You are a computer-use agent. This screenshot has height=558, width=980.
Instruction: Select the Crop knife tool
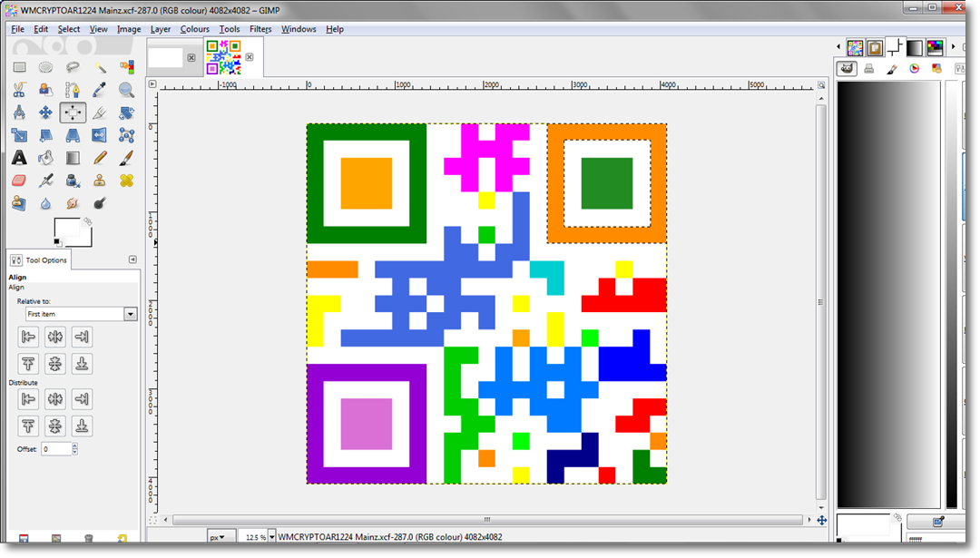click(x=100, y=113)
